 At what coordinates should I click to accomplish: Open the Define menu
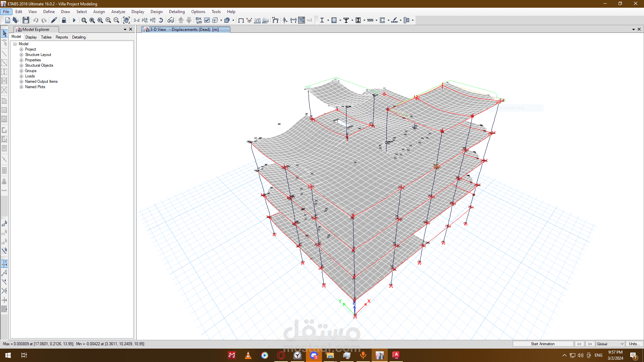pos(49,12)
